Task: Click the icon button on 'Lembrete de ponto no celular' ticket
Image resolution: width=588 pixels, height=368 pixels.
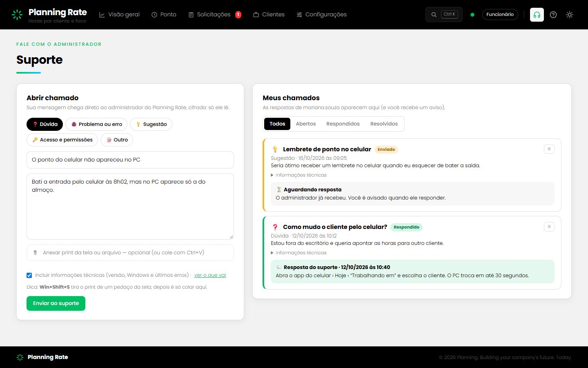Action: (549, 149)
